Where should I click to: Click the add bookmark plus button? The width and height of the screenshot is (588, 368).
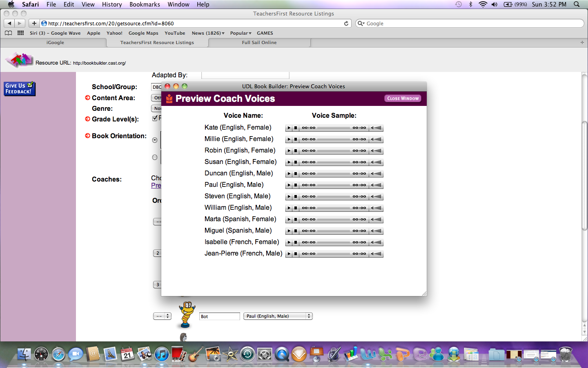(x=34, y=23)
